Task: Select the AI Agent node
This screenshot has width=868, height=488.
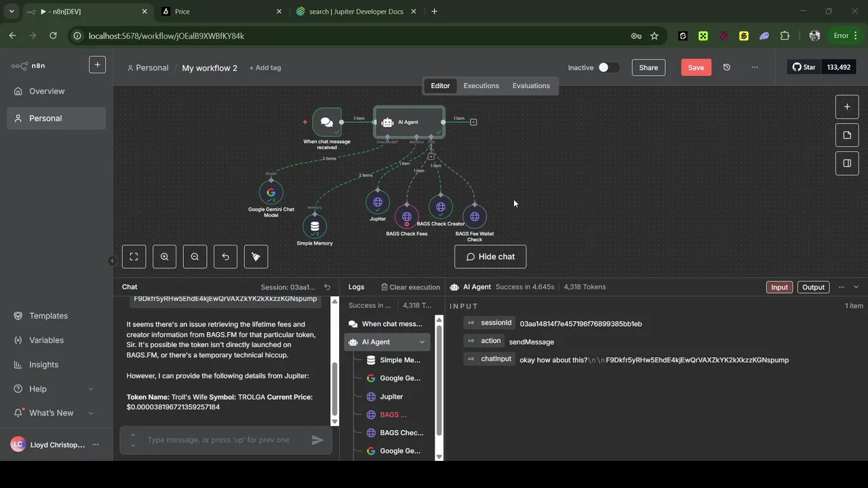Action: click(410, 122)
